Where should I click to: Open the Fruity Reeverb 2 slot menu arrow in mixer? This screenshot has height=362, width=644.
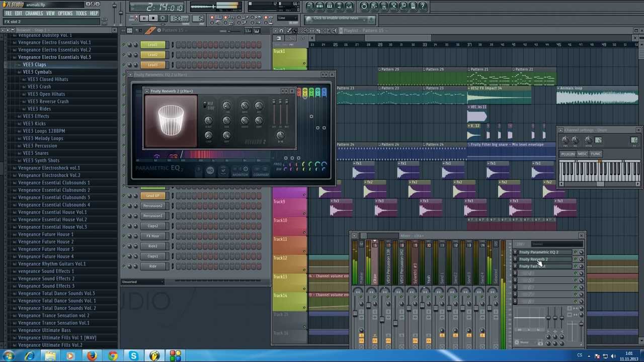tap(515, 259)
